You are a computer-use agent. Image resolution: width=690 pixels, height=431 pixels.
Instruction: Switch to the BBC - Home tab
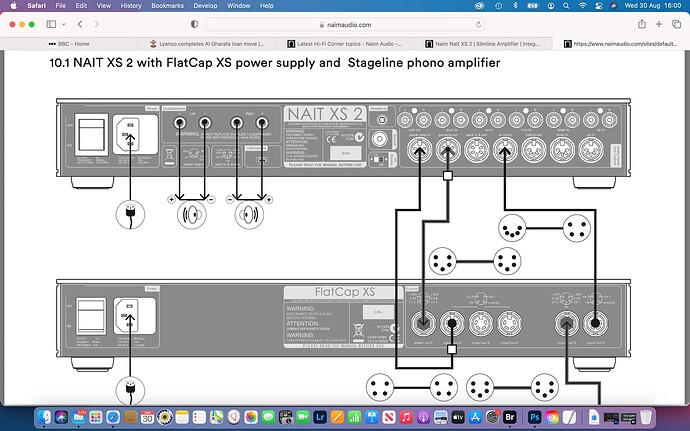coord(69,44)
